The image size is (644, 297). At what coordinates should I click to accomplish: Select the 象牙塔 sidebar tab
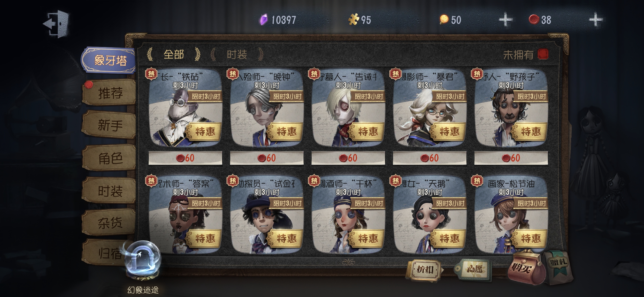click(110, 60)
